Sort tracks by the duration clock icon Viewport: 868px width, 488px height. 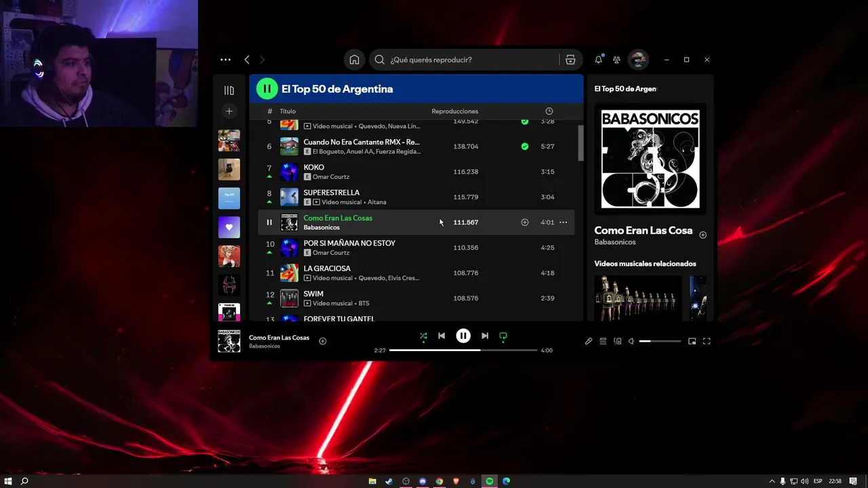549,111
